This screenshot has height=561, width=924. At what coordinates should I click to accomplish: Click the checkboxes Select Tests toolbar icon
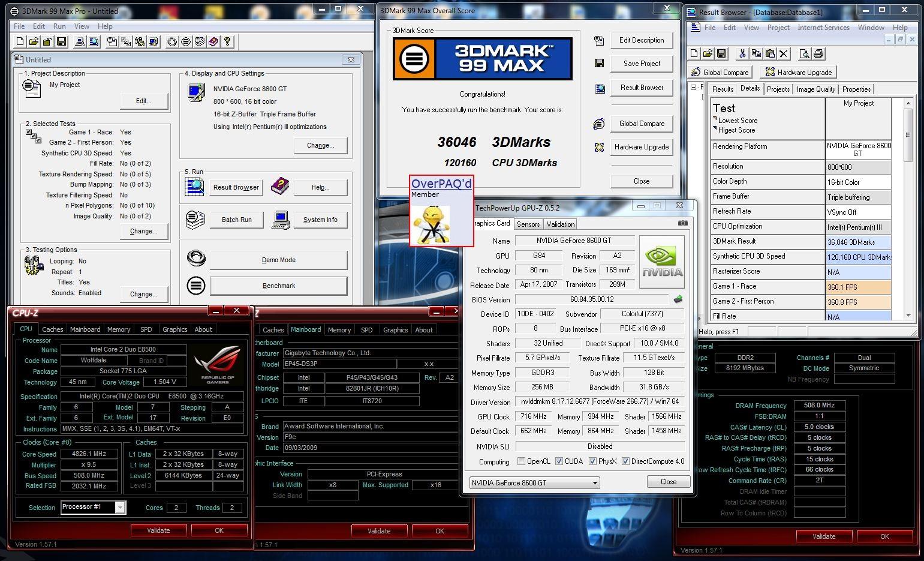[x=126, y=41]
